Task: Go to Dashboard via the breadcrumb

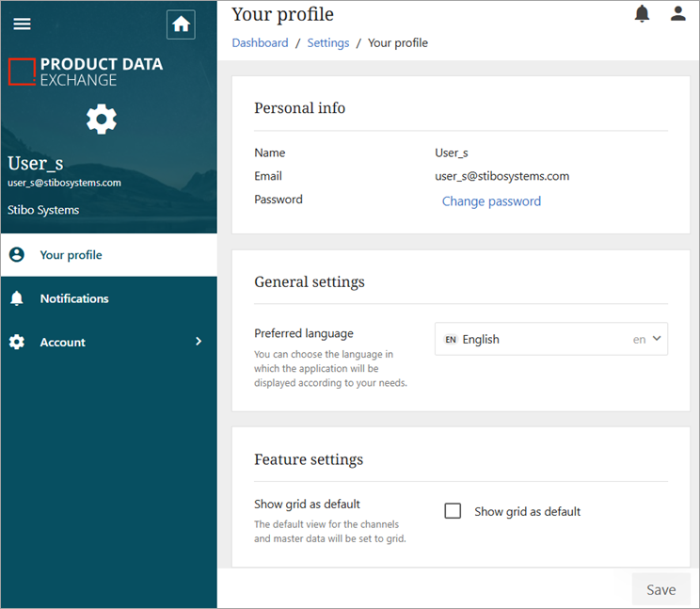Action: coord(260,43)
